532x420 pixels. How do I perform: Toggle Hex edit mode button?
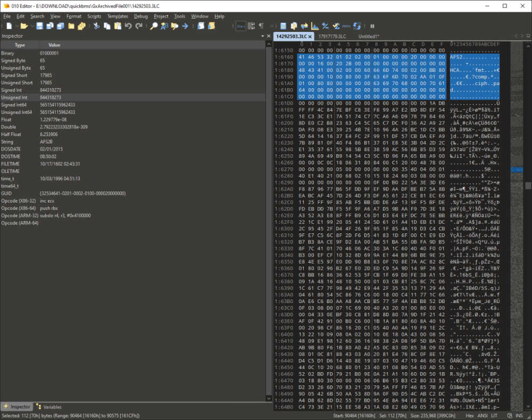240,26
